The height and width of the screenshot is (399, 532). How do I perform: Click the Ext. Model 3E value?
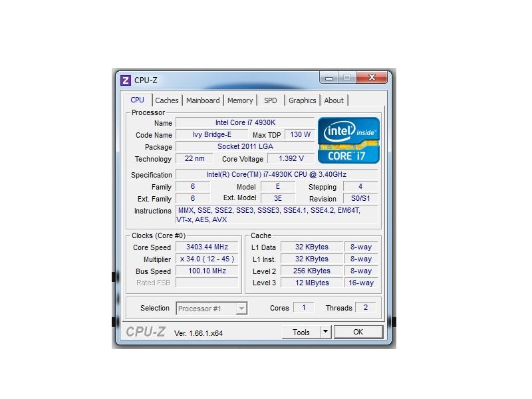[x=278, y=198]
